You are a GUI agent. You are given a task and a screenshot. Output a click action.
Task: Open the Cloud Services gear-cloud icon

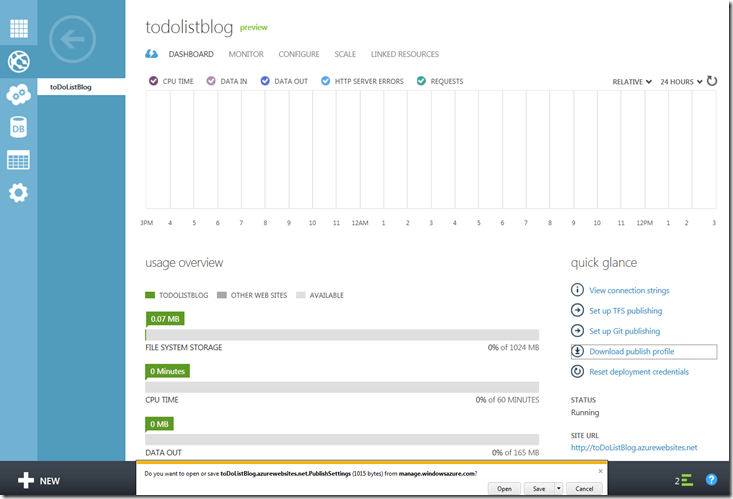tap(19, 94)
